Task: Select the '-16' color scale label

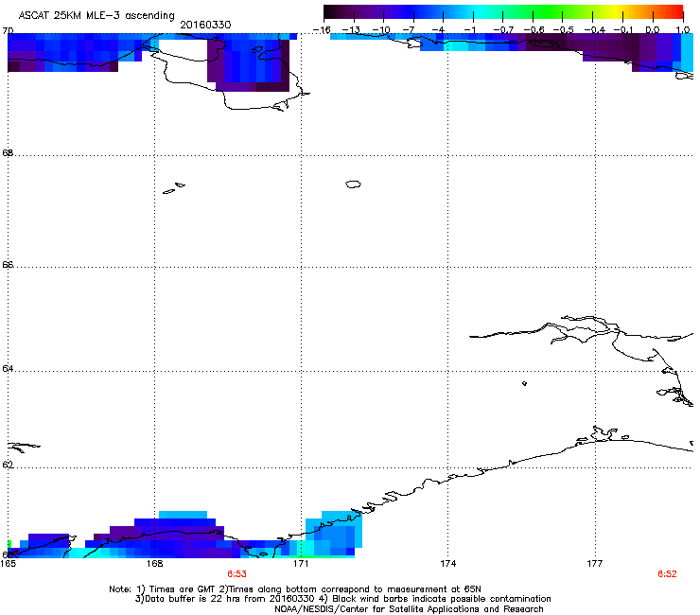Action: coord(322,30)
